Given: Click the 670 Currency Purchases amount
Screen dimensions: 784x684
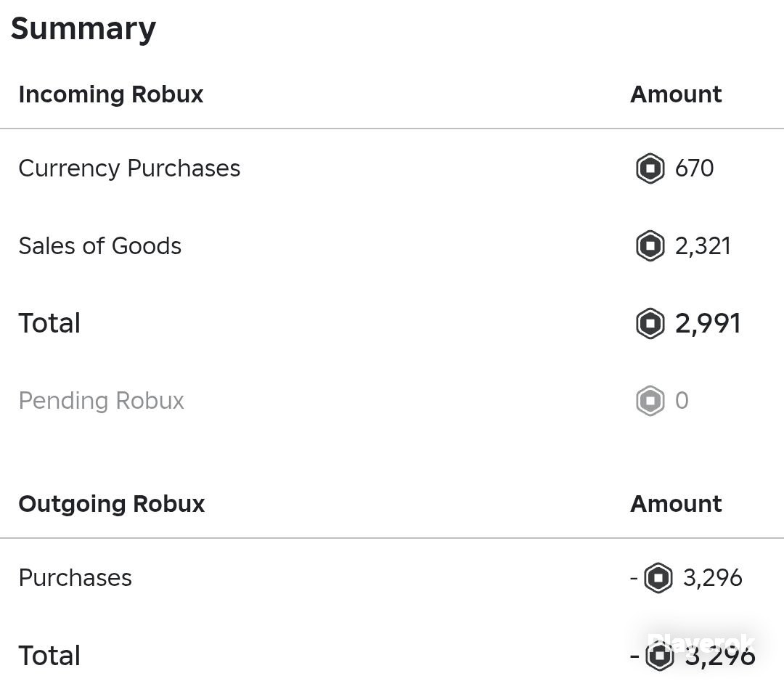Looking at the screenshot, I should coord(694,168).
